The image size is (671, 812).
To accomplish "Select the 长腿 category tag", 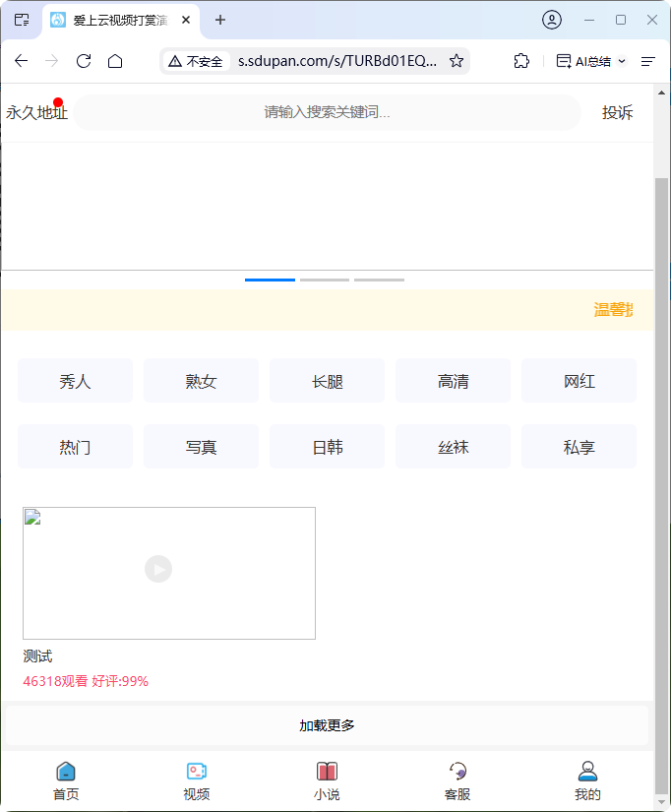I will pyautogui.click(x=328, y=381).
